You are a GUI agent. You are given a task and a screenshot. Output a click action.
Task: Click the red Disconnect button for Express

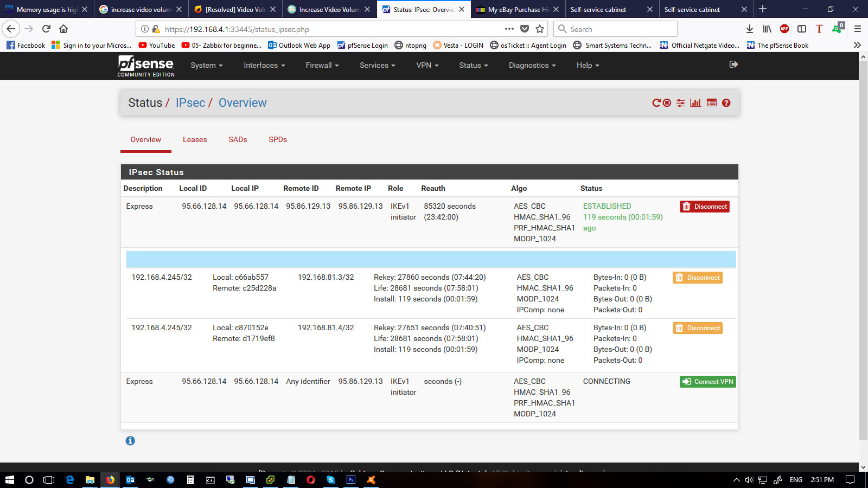704,207
